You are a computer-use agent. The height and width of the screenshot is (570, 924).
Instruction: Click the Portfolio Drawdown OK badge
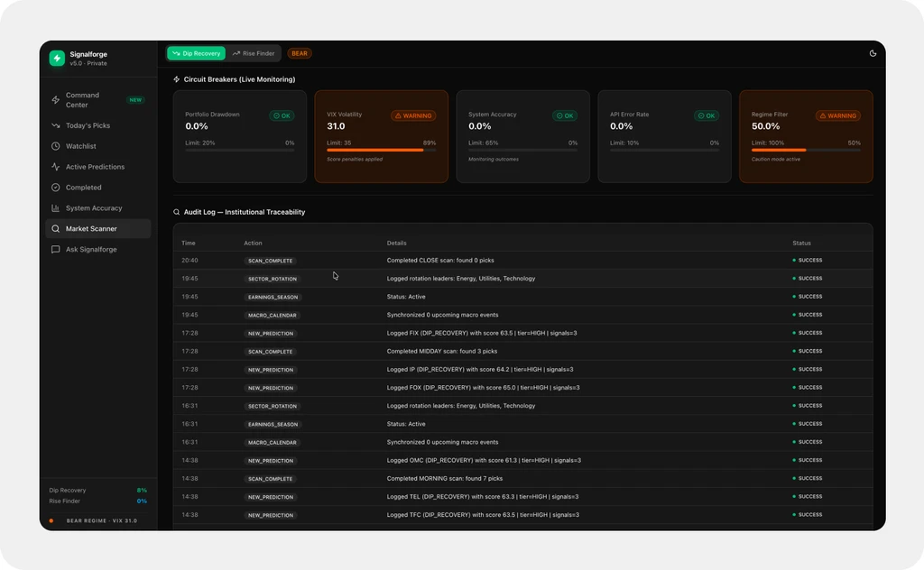tap(282, 115)
